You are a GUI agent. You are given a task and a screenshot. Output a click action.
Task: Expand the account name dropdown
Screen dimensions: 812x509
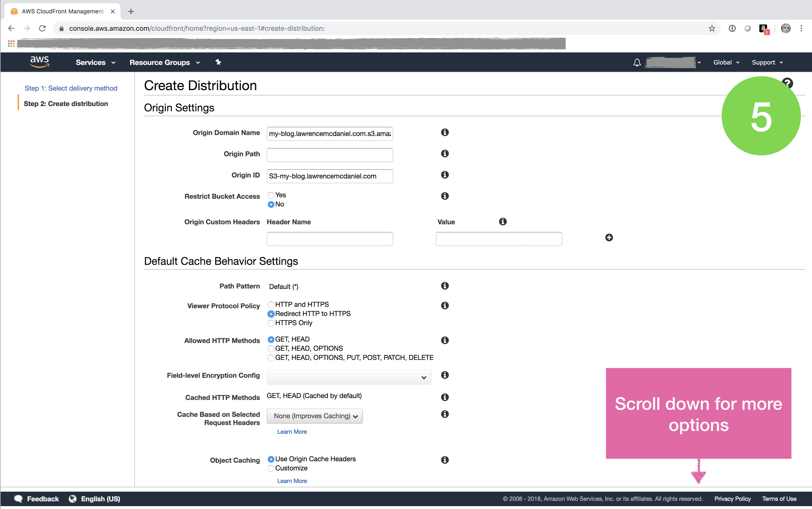coord(673,63)
